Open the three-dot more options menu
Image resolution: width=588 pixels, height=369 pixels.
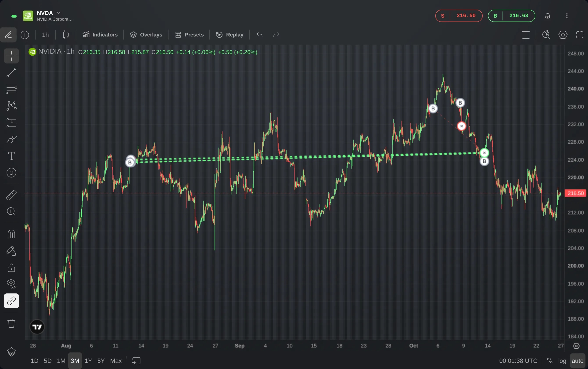[566, 16]
